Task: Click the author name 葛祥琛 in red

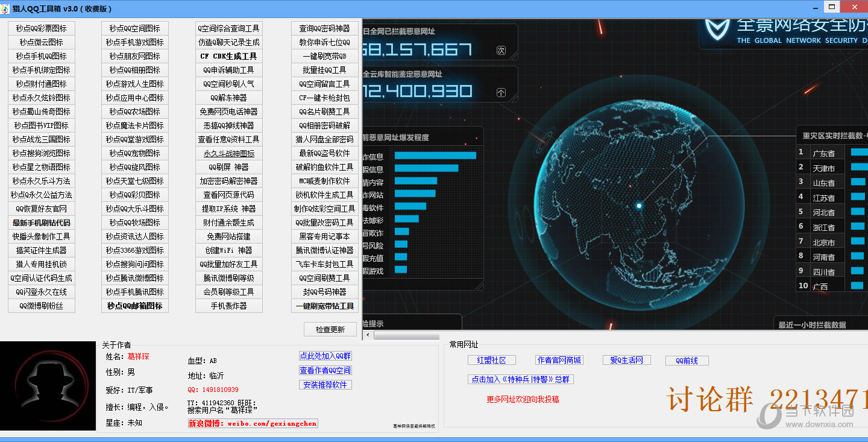Action: coord(138,356)
